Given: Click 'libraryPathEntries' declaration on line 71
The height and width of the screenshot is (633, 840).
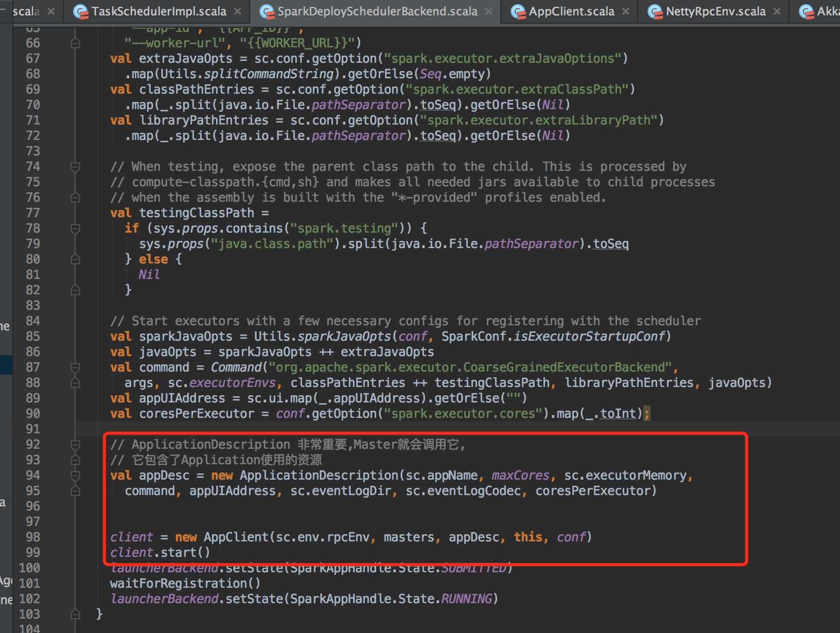Looking at the screenshot, I should pyautogui.click(x=203, y=120).
